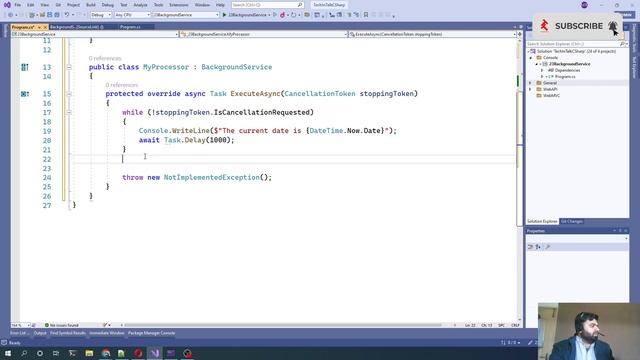Switch to the Solution Explorer bottom tab
This screenshot has height=360, width=640.
(x=542, y=221)
